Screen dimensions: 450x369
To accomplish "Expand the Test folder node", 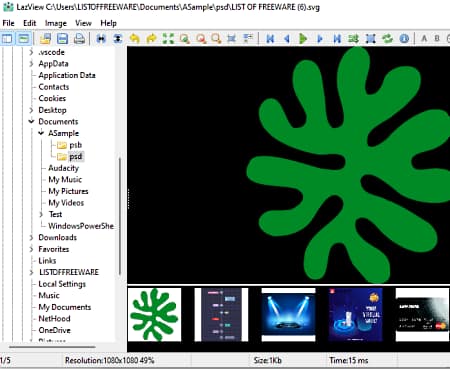I will click(41, 214).
